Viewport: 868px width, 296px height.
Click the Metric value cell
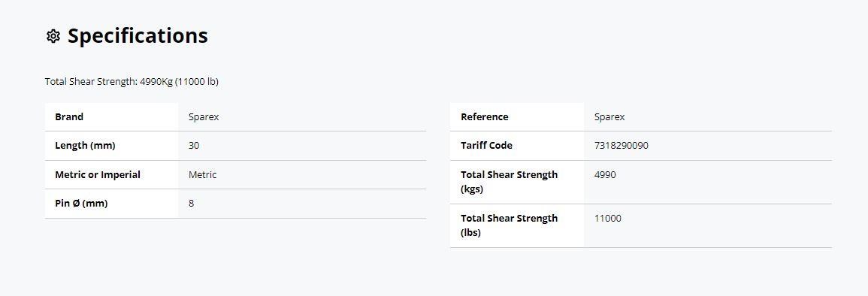(x=302, y=175)
